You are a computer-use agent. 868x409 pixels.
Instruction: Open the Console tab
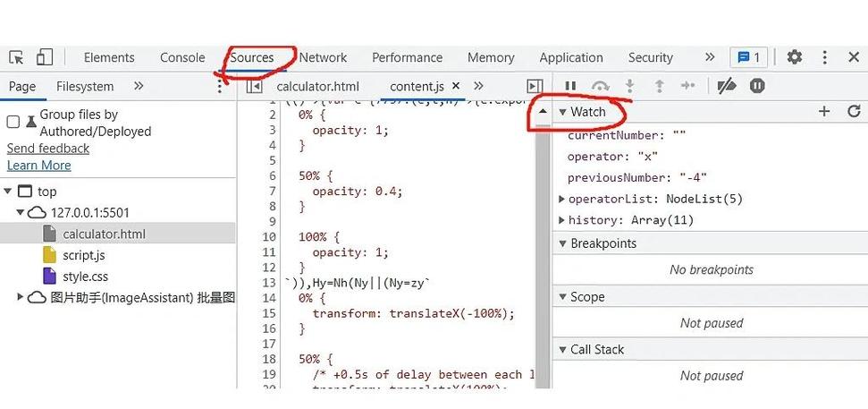(x=182, y=57)
